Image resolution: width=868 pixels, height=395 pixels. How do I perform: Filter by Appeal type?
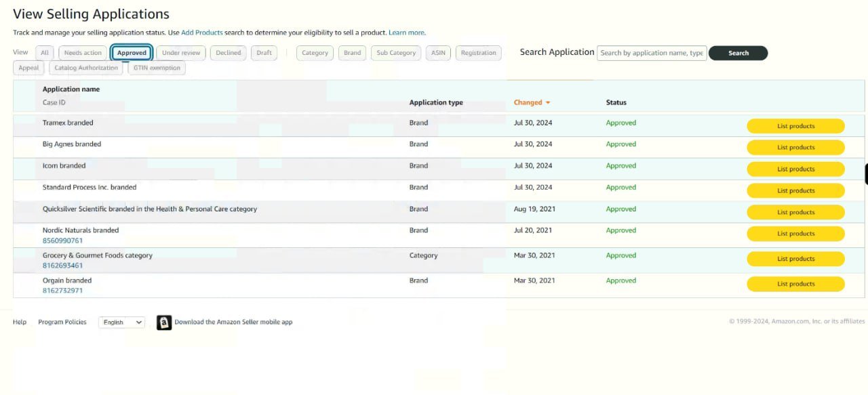28,68
